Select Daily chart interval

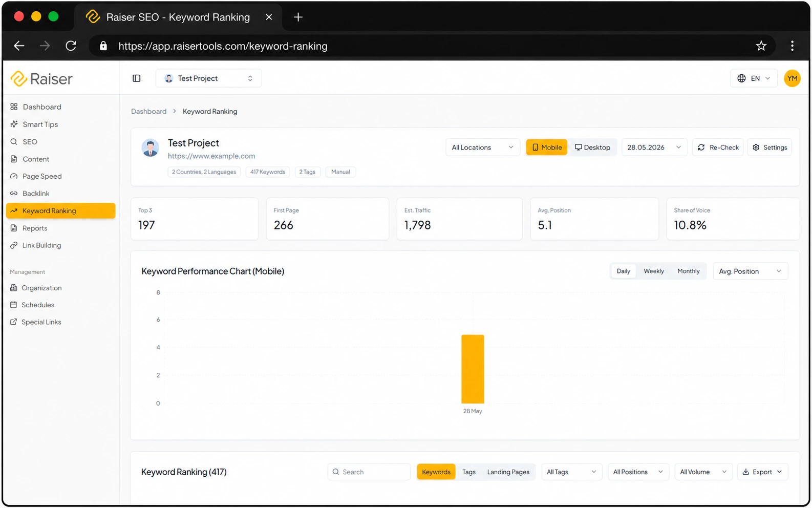(x=624, y=271)
